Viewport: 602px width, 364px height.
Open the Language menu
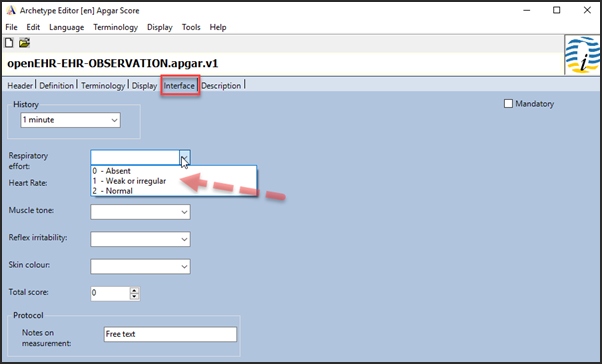tap(66, 27)
